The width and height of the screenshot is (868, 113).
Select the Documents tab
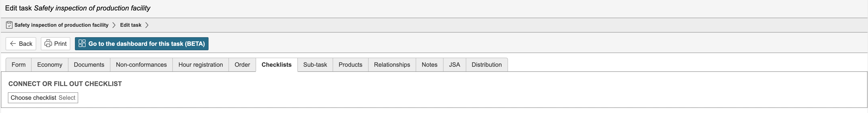point(89,65)
